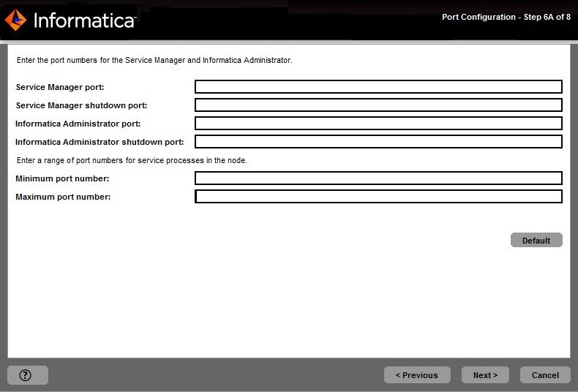The height and width of the screenshot is (392, 578).
Task: Go back with the Previous button
Action: pyautogui.click(x=417, y=375)
